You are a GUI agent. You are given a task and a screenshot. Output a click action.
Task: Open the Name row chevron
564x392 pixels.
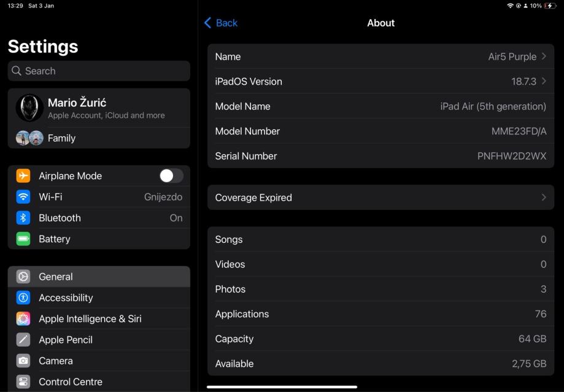tap(544, 56)
